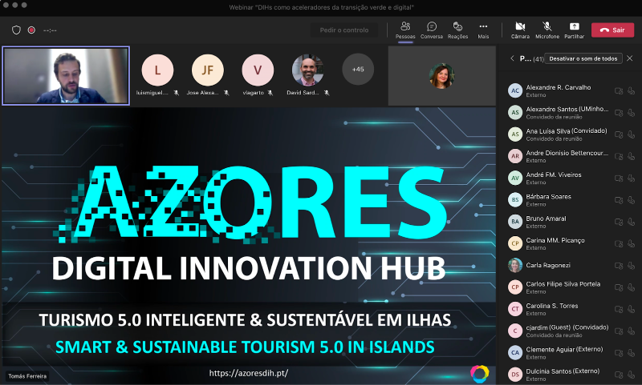Click camera icon for Clemente Aguiar

pyautogui.click(x=619, y=353)
